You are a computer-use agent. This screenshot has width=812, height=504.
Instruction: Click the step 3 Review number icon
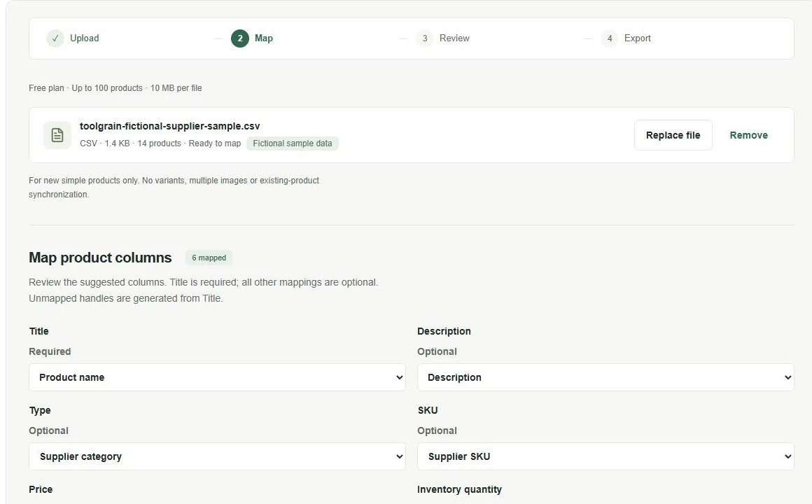425,38
